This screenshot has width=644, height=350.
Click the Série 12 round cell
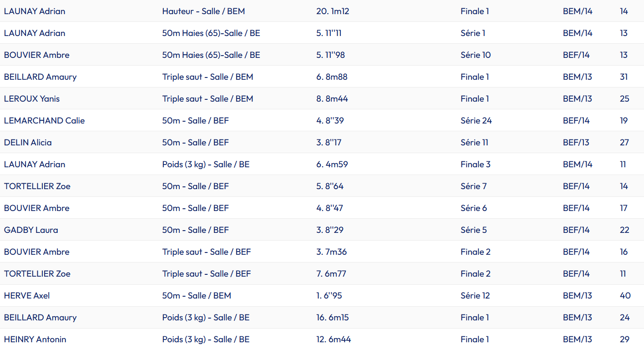point(475,296)
